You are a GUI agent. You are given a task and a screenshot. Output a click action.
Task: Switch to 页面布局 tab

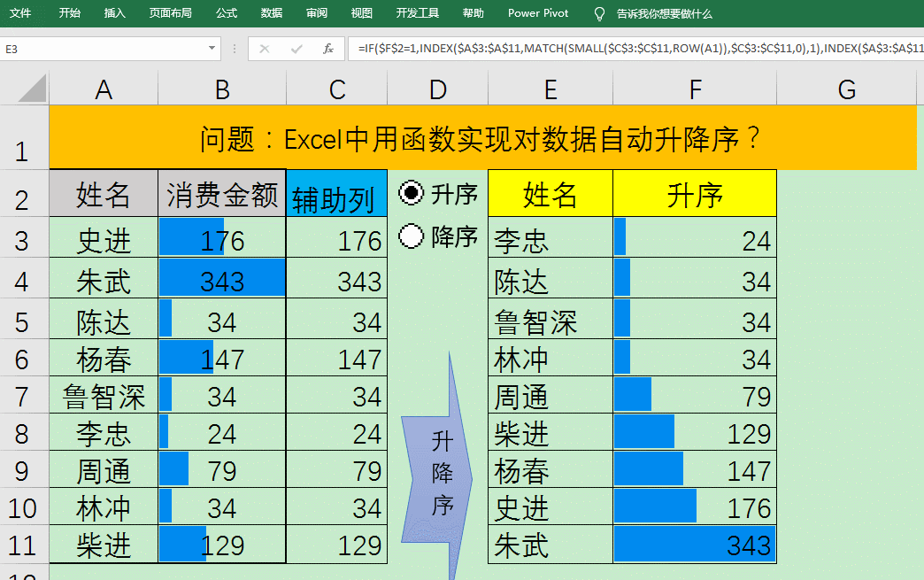click(x=170, y=13)
